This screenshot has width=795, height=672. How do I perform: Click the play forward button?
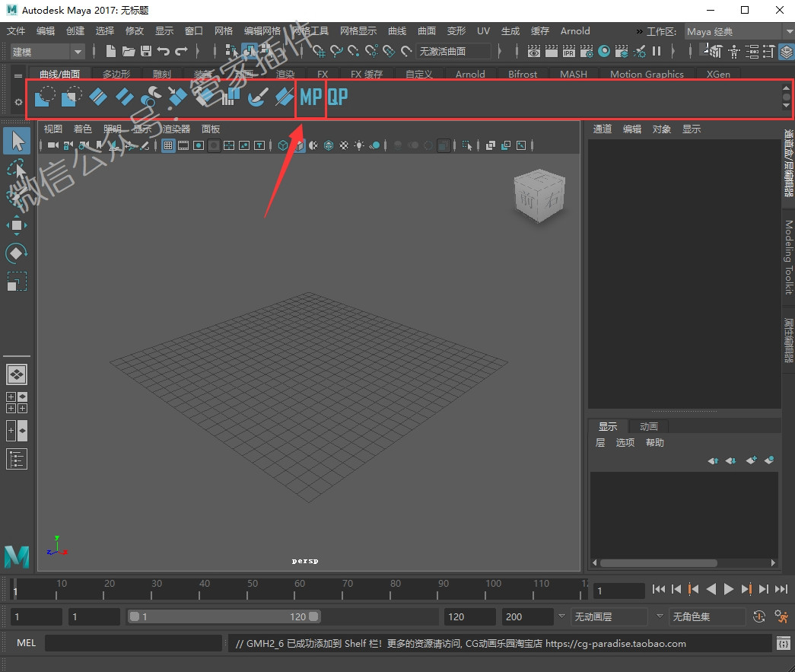[x=729, y=589]
